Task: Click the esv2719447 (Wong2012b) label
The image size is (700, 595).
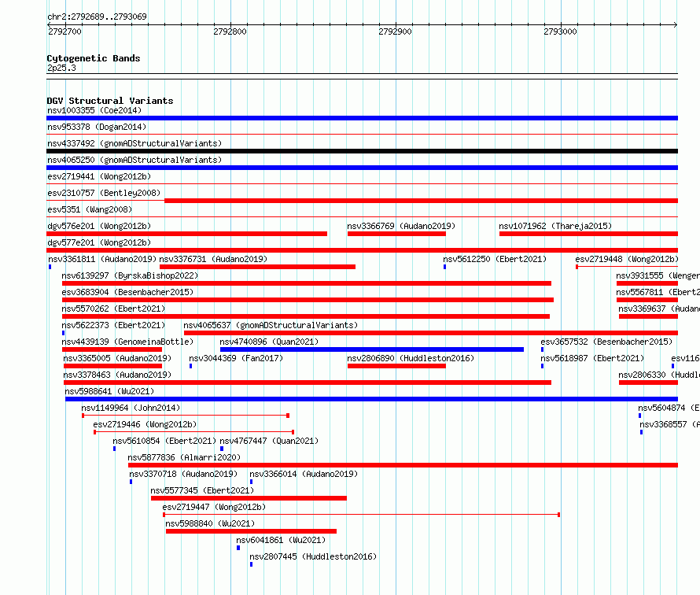Action: coord(214,507)
